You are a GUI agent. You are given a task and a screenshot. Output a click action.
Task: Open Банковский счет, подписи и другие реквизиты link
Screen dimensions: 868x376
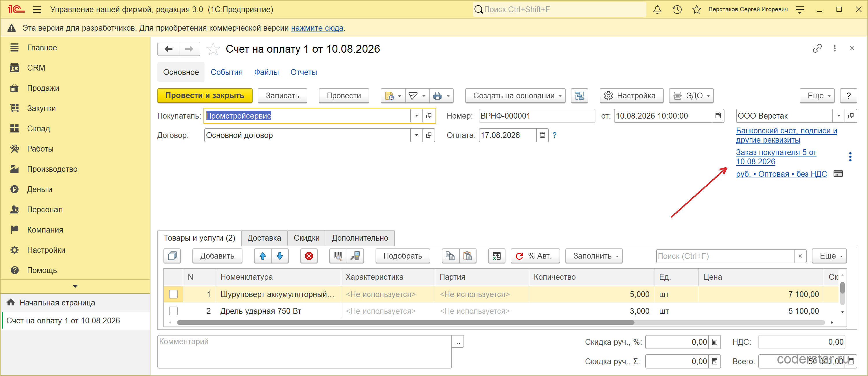click(786, 135)
